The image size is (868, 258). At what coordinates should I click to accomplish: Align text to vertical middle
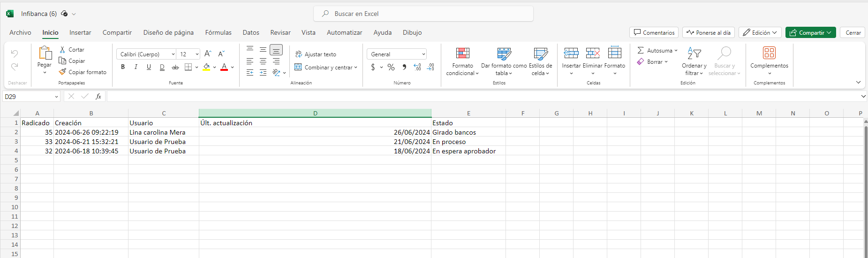[263, 50]
